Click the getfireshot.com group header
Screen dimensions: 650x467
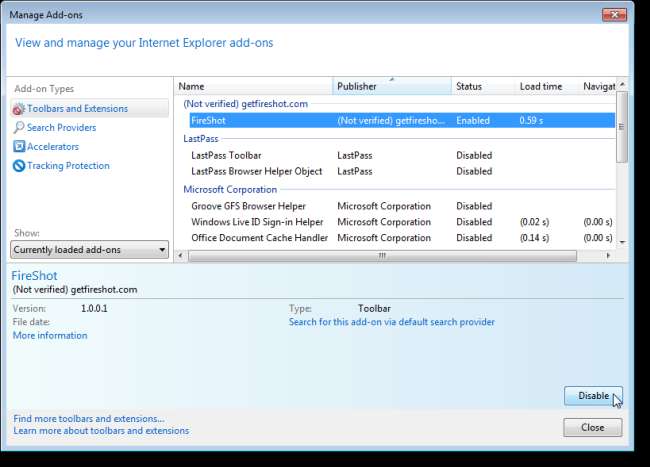(x=245, y=104)
